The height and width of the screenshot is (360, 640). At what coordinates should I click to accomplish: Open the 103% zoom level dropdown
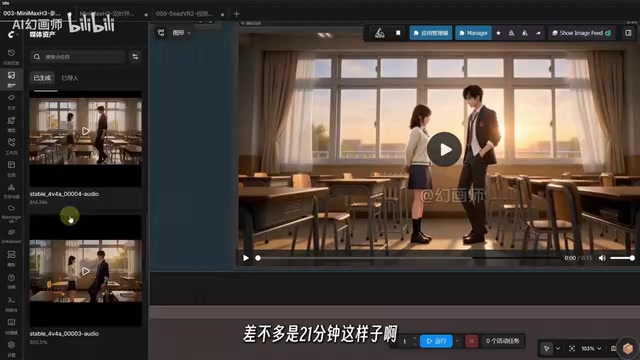(x=591, y=348)
